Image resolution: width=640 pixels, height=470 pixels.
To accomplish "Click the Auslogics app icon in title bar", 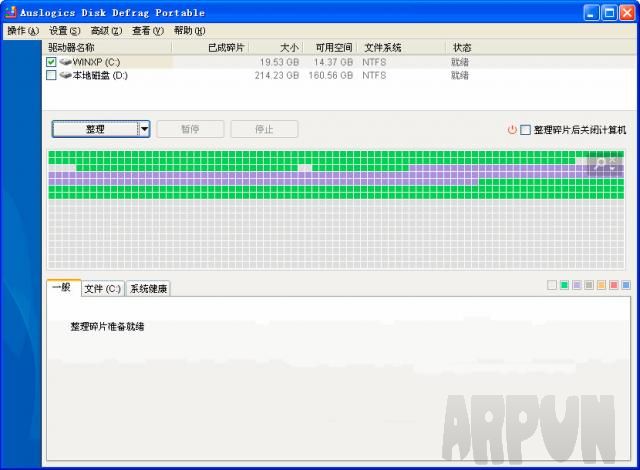I will tap(11, 12).
